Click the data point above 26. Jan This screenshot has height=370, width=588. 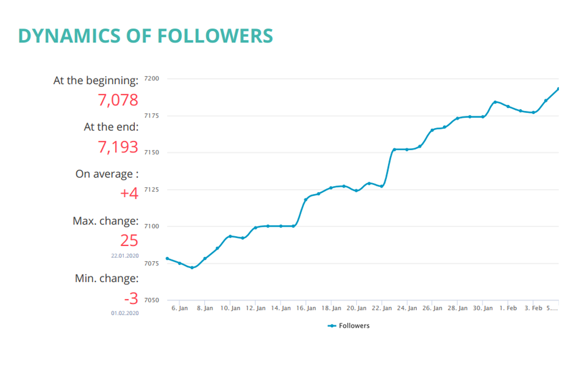(432, 130)
